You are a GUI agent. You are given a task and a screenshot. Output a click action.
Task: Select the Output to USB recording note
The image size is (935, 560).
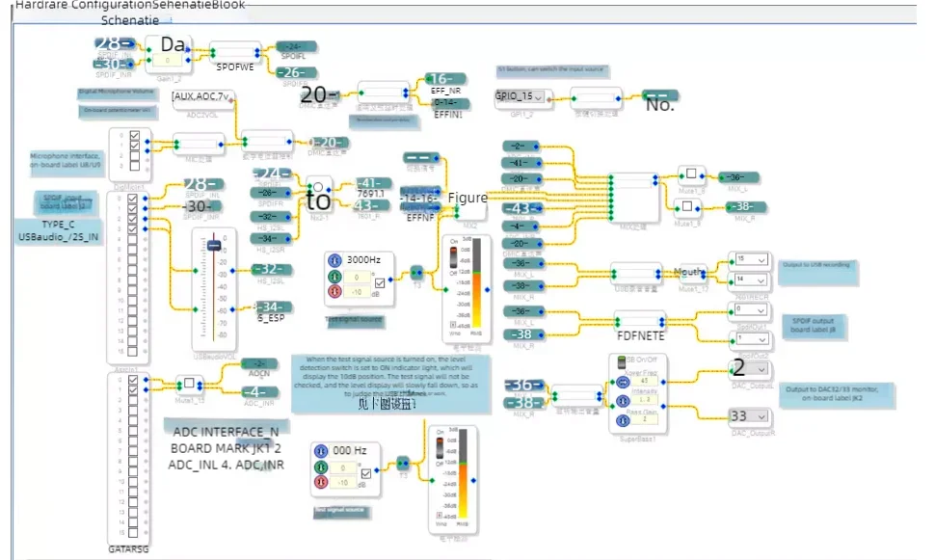click(817, 272)
